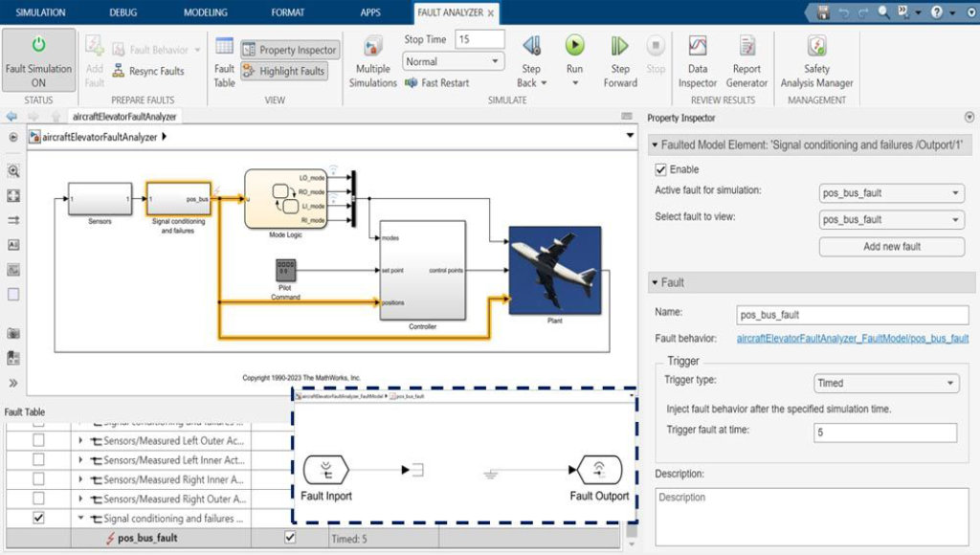Open the Report Generator

click(x=746, y=62)
